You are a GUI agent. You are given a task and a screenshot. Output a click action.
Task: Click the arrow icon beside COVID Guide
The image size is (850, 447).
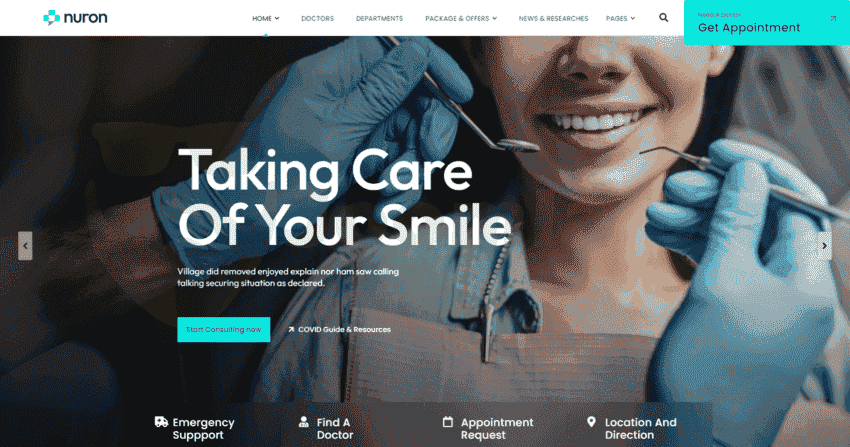click(x=291, y=329)
